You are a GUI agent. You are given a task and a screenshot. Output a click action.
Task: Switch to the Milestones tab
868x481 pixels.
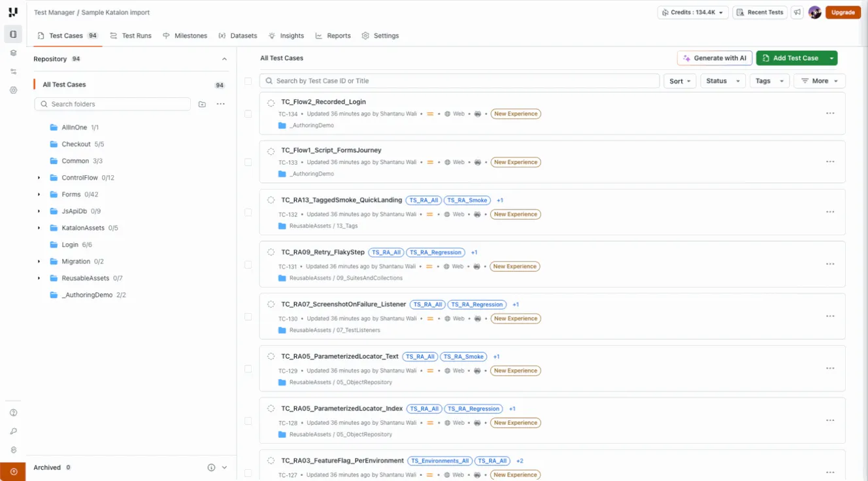[x=185, y=35]
